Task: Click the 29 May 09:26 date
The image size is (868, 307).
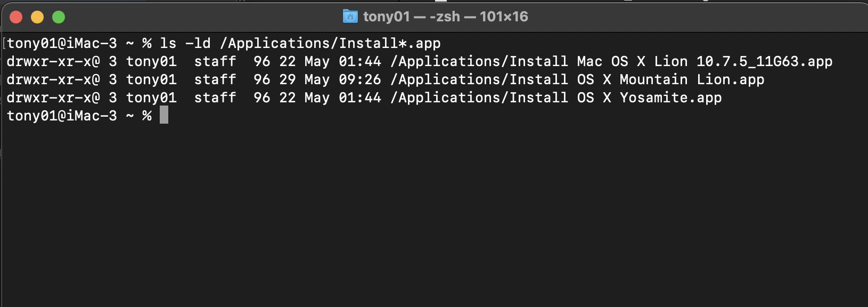Action: (330, 79)
